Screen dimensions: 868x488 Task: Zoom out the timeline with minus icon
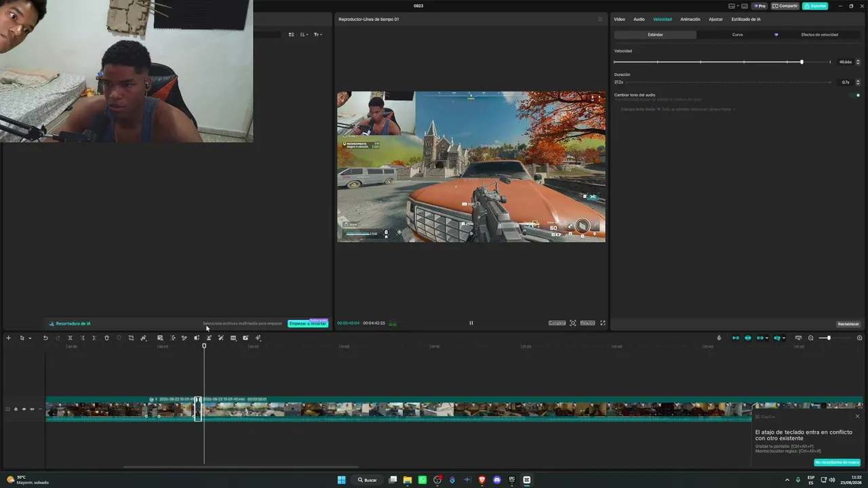pyautogui.click(x=810, y=338)
